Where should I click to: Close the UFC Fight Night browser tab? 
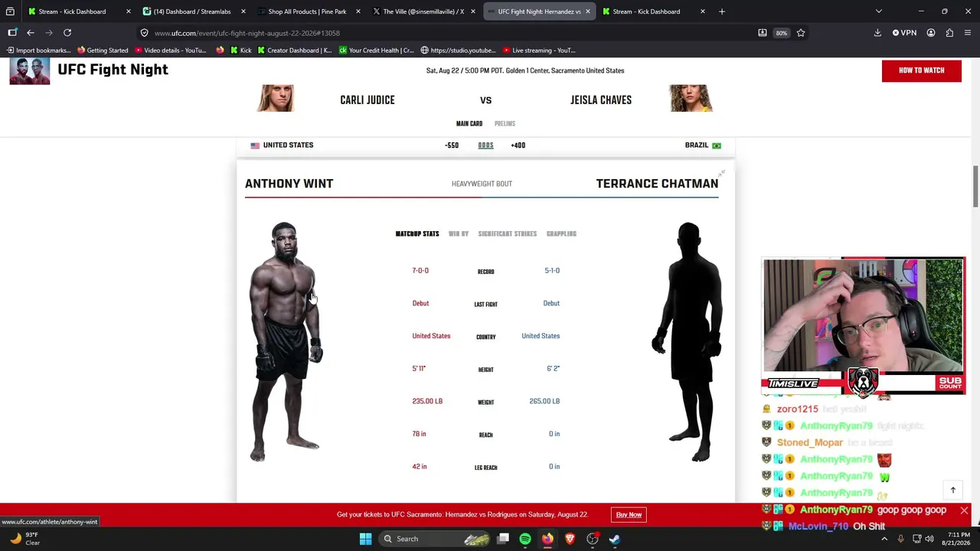(x=587, y=11)
